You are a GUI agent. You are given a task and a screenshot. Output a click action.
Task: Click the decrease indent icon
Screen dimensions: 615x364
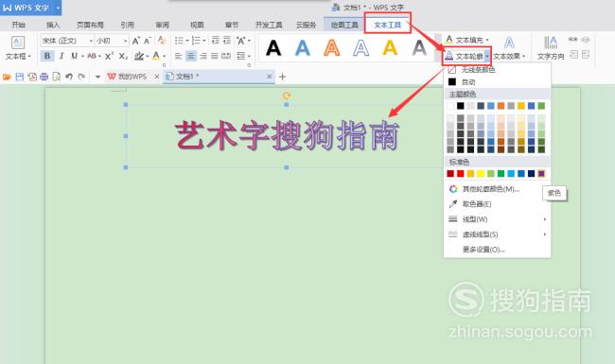coord(216,41)
